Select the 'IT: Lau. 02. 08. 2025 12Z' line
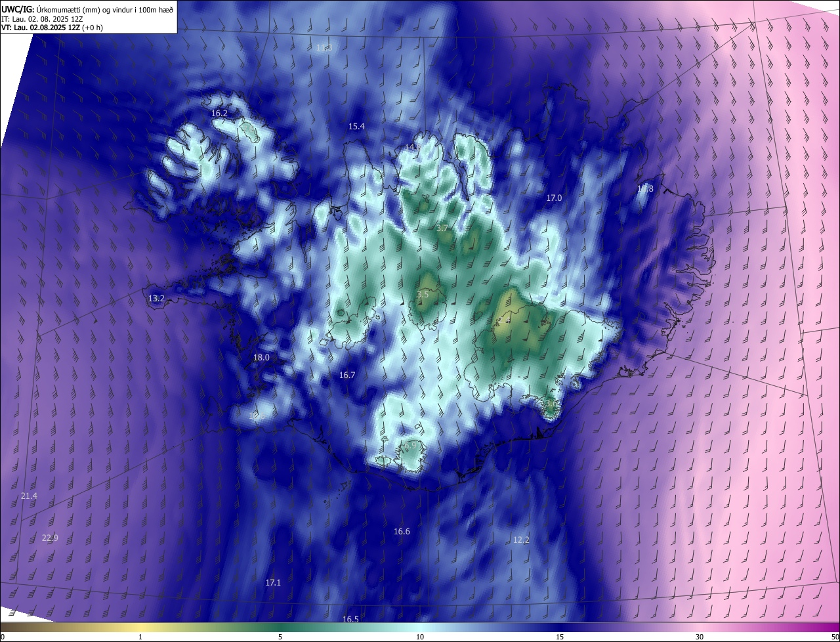Screen dimensions: 840x642 point(42,18)
